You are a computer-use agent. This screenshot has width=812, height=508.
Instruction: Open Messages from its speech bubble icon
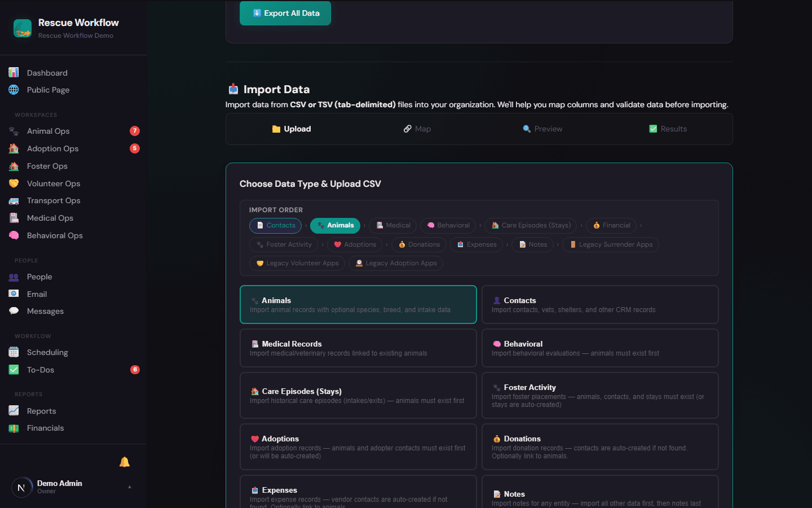click(14, 311)
